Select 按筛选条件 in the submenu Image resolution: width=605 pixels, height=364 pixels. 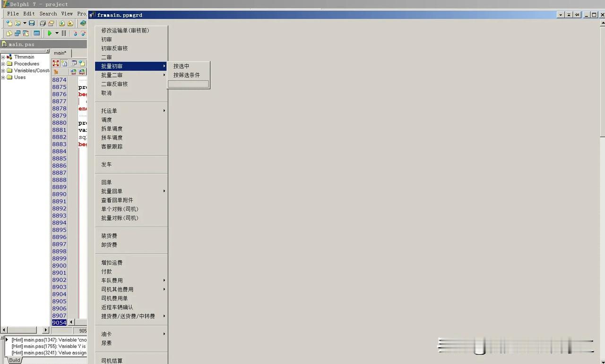pos(188,75)
